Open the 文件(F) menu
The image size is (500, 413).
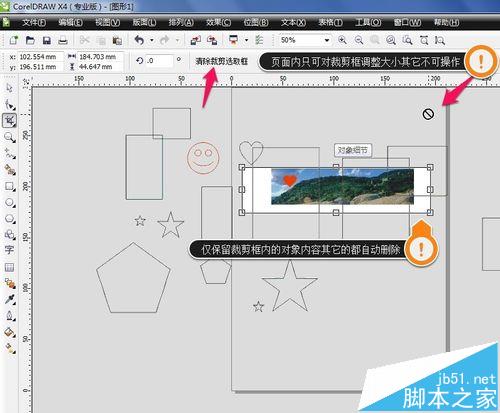[34, 22]
